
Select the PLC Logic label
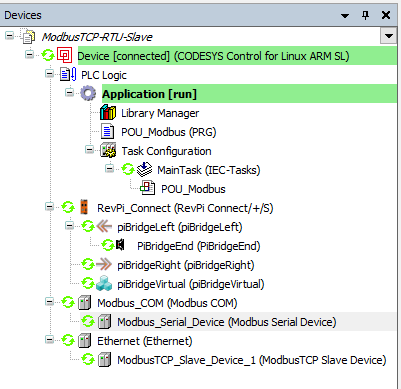click(104, 75)
